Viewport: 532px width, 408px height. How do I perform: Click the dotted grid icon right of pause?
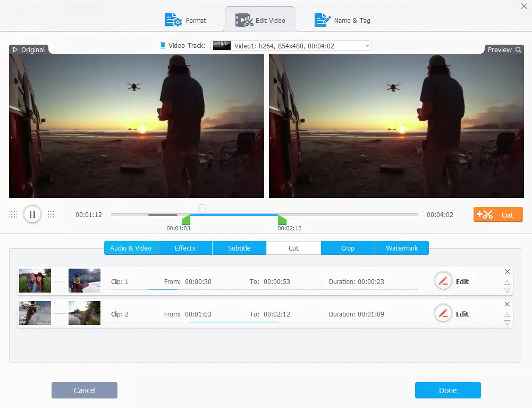pos(52,214)
